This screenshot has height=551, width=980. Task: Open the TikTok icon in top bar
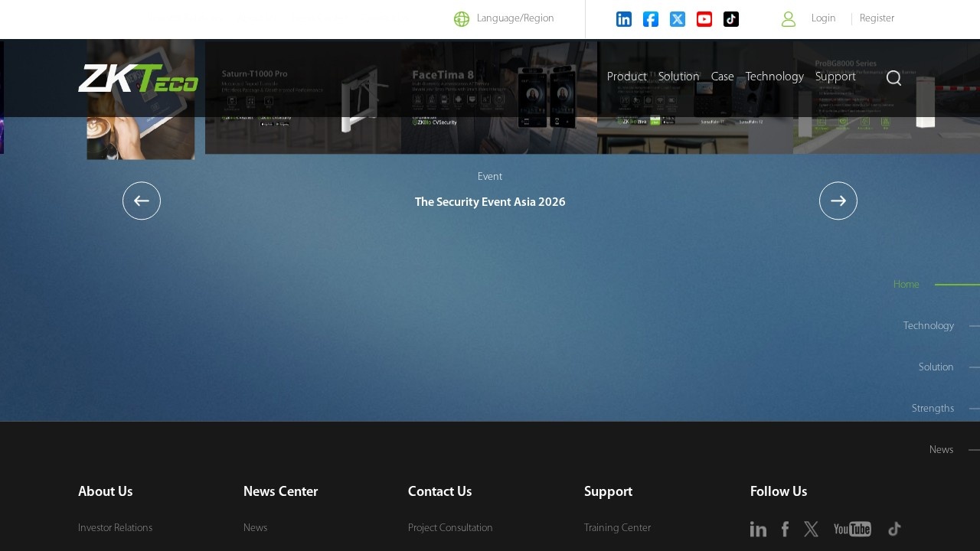pos(731,19)
